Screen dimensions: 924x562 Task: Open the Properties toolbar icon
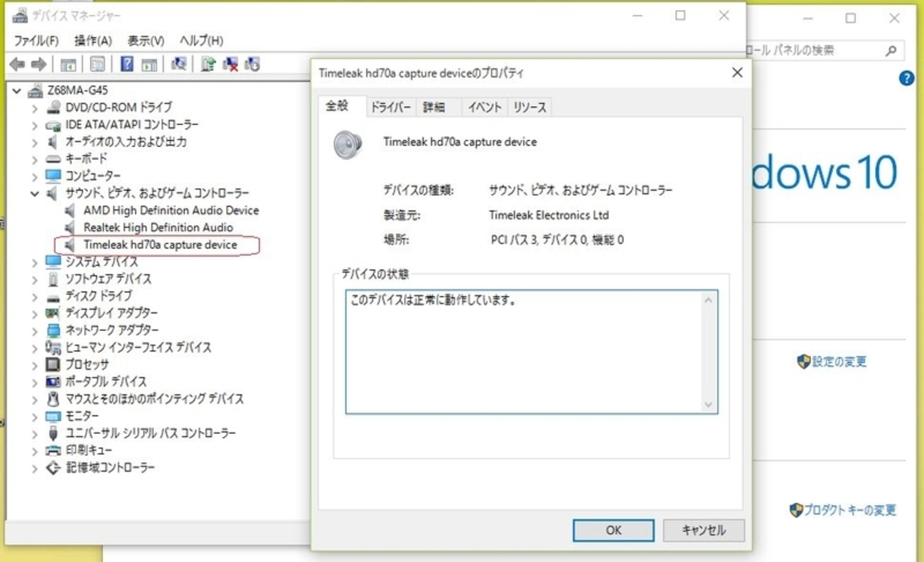point(97,65)
